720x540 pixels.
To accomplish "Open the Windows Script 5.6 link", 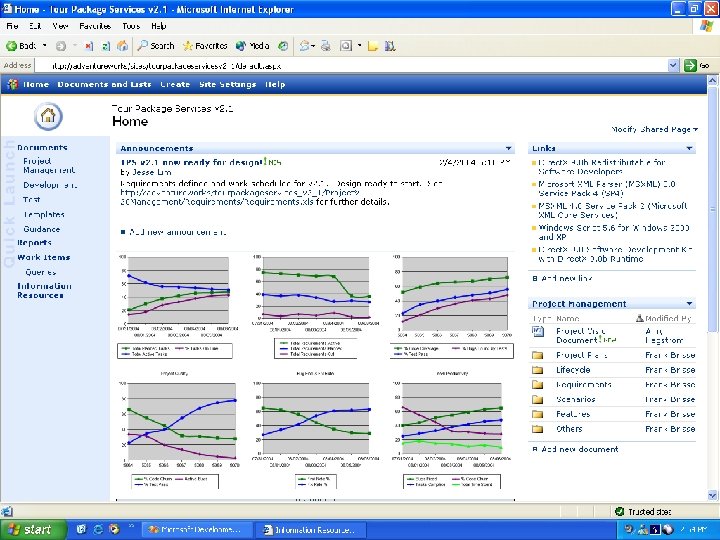I will coord(613,232).
